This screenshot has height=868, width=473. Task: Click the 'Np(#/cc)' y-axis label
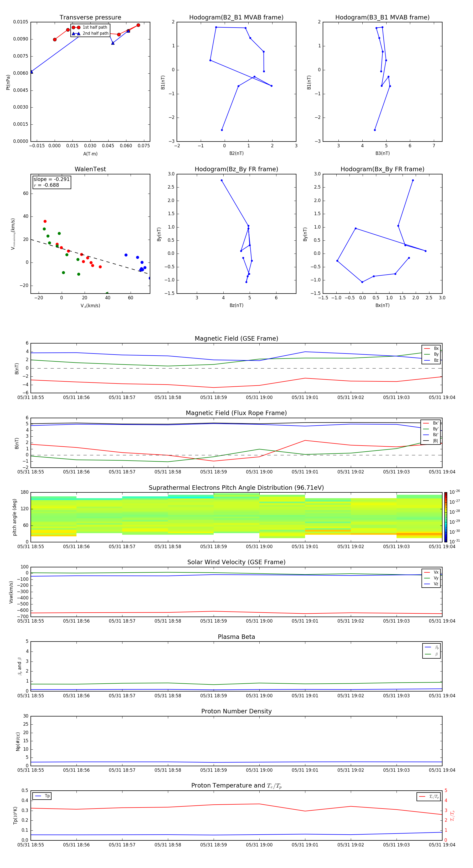coord(18,741)
